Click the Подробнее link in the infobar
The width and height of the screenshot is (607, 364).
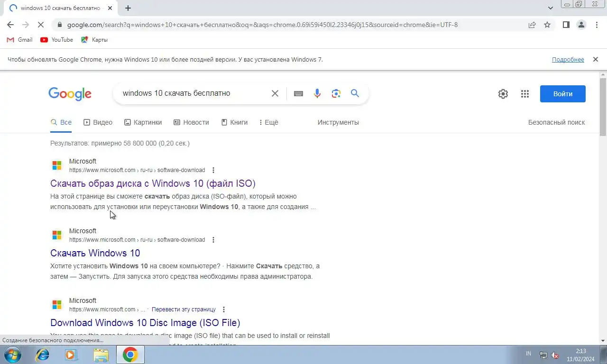[568, 59]
